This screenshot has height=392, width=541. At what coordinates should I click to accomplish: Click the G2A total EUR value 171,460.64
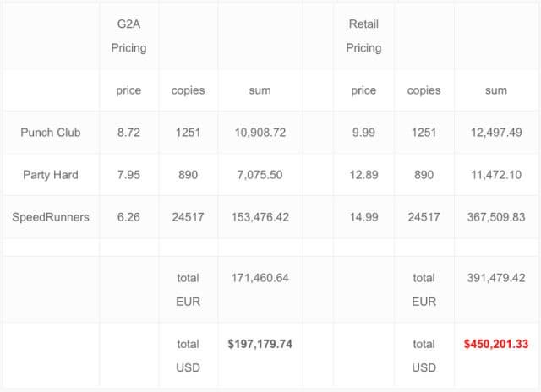tap(260, 278)
